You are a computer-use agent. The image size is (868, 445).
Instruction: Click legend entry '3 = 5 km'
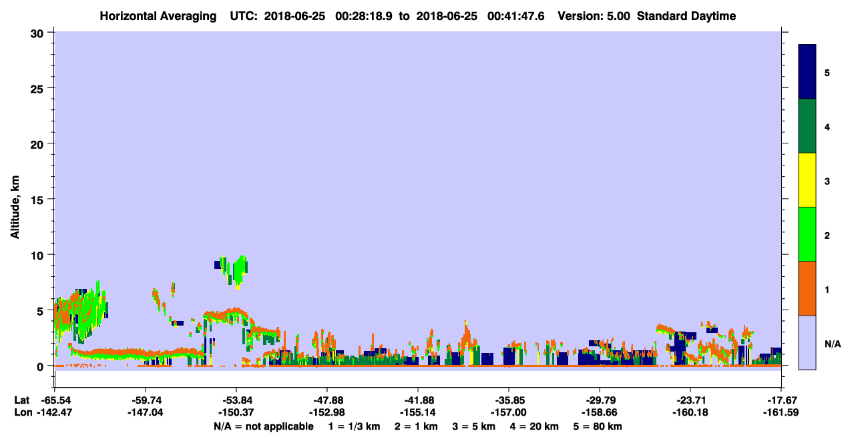(474, 426)
